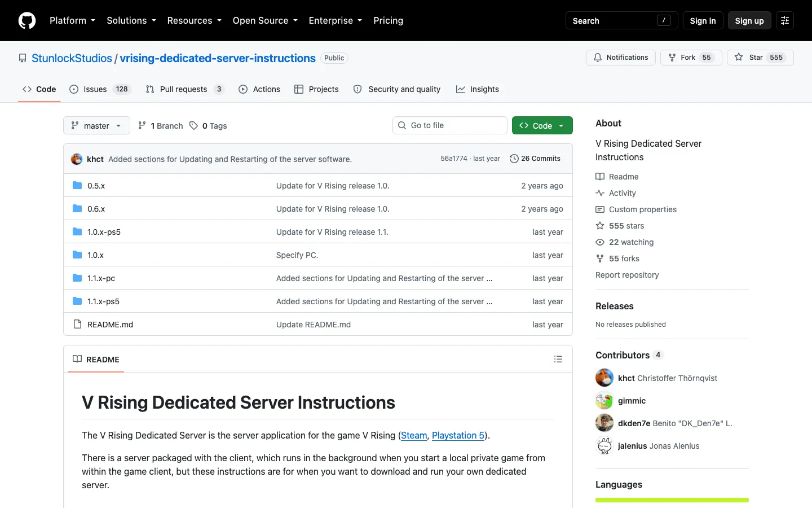Open the 1.1.x-ps5 folder
The height and width of the screenshot is (508, 812).
coord(103,301)
